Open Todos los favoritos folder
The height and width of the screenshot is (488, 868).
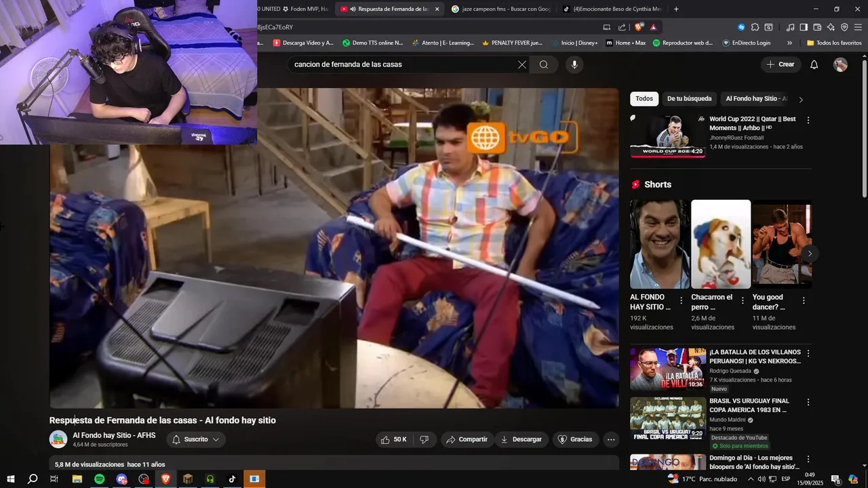click(834, 43)
